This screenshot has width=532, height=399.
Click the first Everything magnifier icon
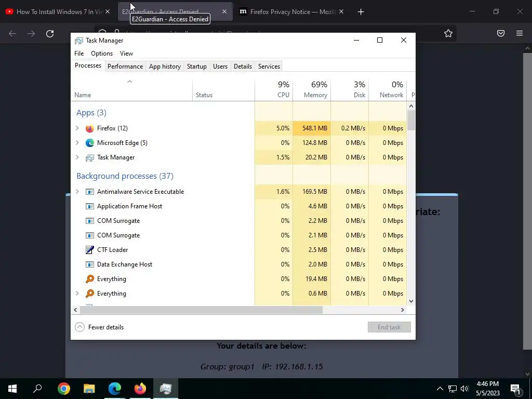pyautogui.click(x=89, y=279)
